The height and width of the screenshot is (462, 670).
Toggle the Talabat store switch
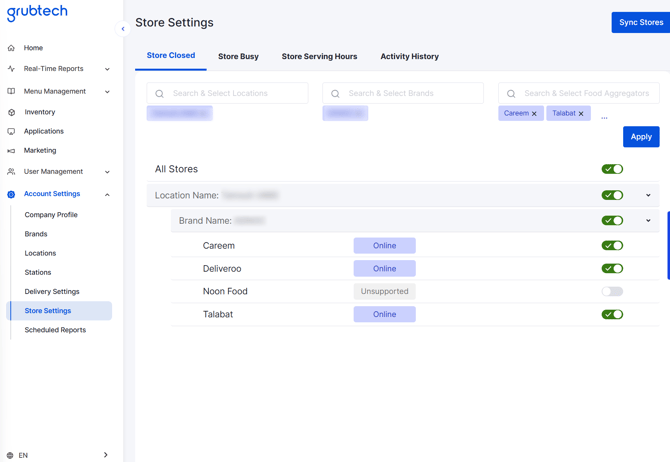612,315
